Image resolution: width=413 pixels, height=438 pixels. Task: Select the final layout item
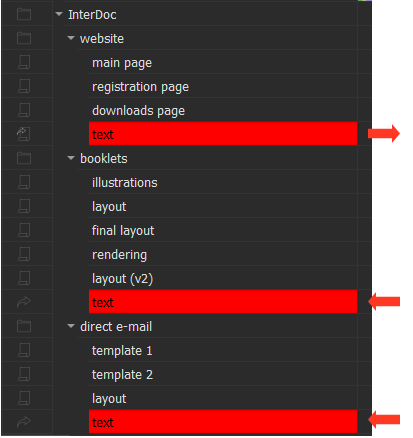(x=223, y=230)
